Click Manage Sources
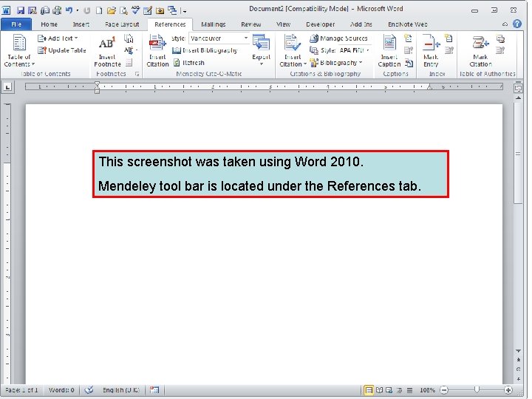This screenshot has width=532, height=399. pos(338,38)
